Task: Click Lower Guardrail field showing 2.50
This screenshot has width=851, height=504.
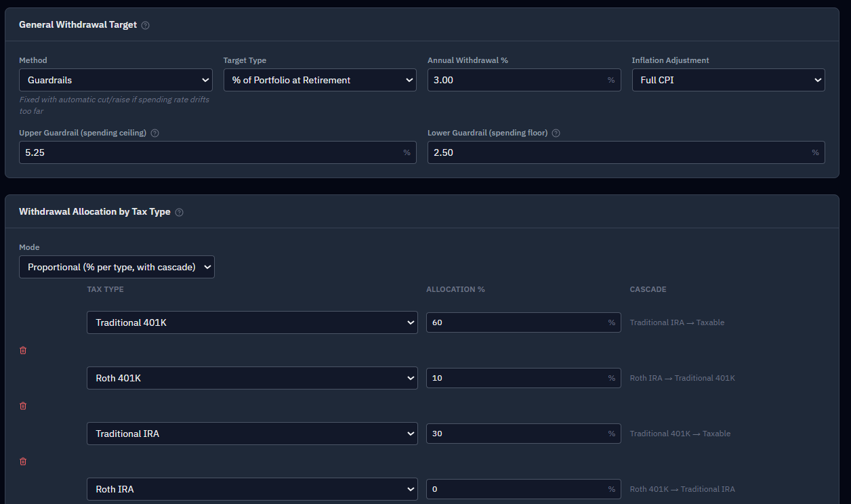Action: pyautogui.click(x=626, y=152)
